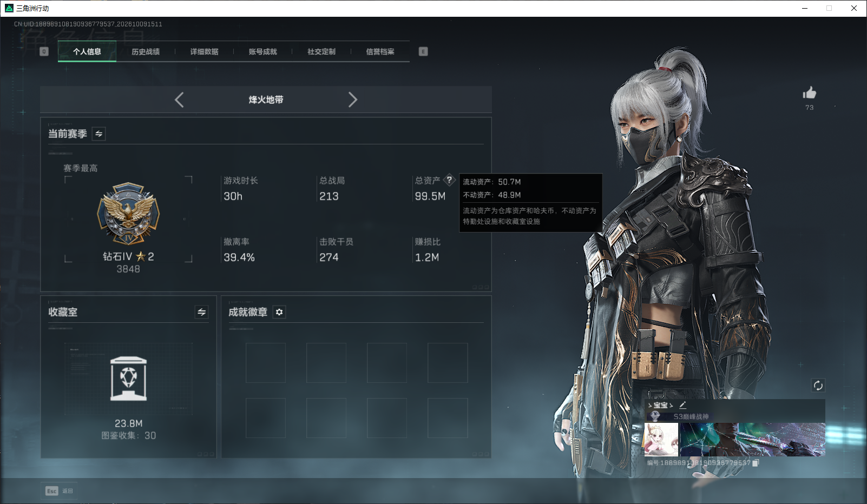Image resolution: width=867 pixels, height=504 pixels.
Task: Click the 游戏时长 30h value
Action: tap(233, 196)
